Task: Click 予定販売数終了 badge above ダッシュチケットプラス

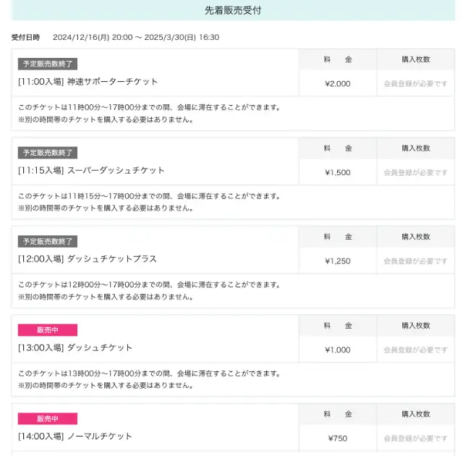Action: coord(47,241)
